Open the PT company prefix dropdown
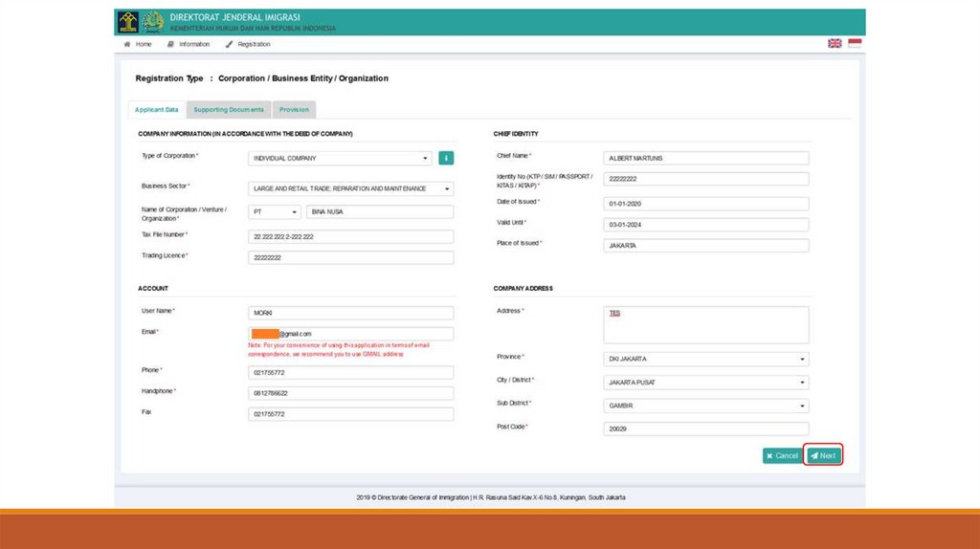This screenshot has width=980, height=549. pos(275,211)
